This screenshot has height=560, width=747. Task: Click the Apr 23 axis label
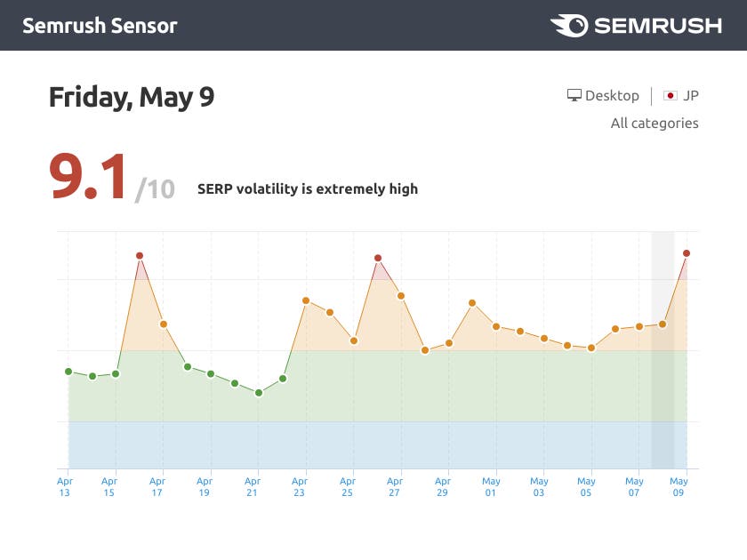[299, 487]
